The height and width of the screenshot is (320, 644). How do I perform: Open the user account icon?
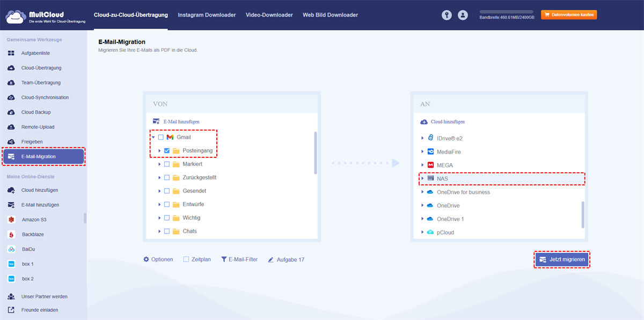[x=463, y=15]
